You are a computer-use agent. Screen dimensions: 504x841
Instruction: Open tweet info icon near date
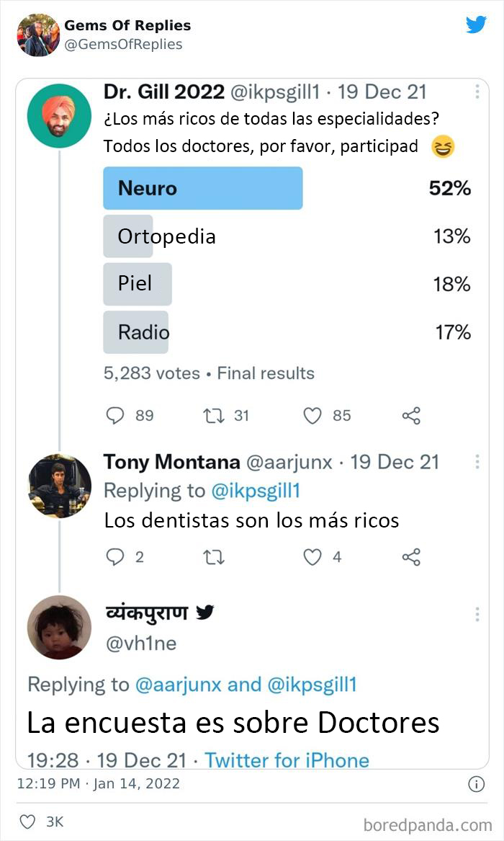coord(477,784)
